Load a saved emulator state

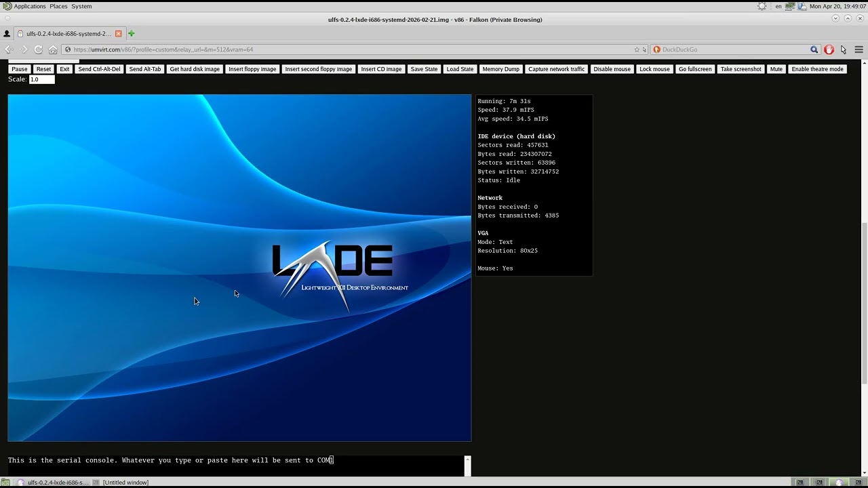pos(460,69)
